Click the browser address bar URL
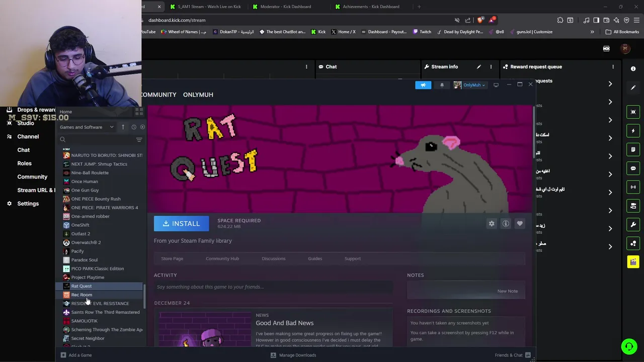Image resolution: width=644 pixels, height=362 pixels. [x=177, y=20]
